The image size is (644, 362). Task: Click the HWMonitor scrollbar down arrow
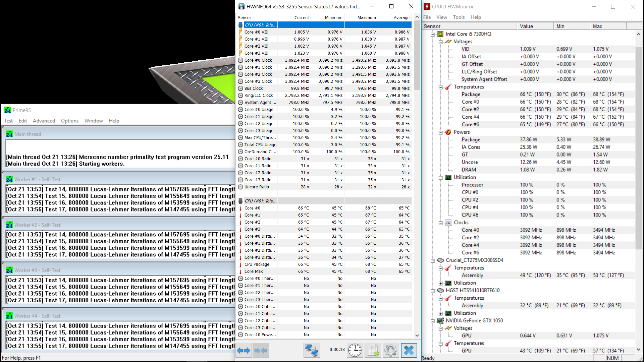click(639, 350)
